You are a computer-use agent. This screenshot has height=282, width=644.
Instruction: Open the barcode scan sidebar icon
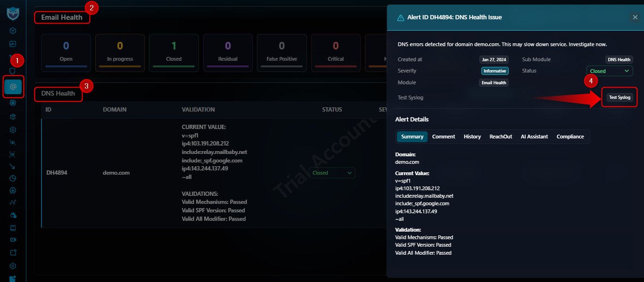[13, 154]
